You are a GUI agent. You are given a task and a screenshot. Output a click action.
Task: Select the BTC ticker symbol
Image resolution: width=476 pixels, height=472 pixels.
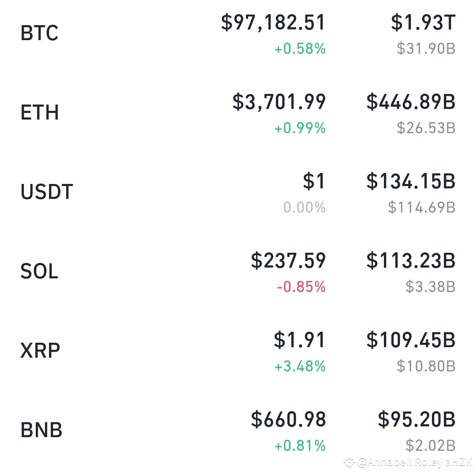click(39, 33)
